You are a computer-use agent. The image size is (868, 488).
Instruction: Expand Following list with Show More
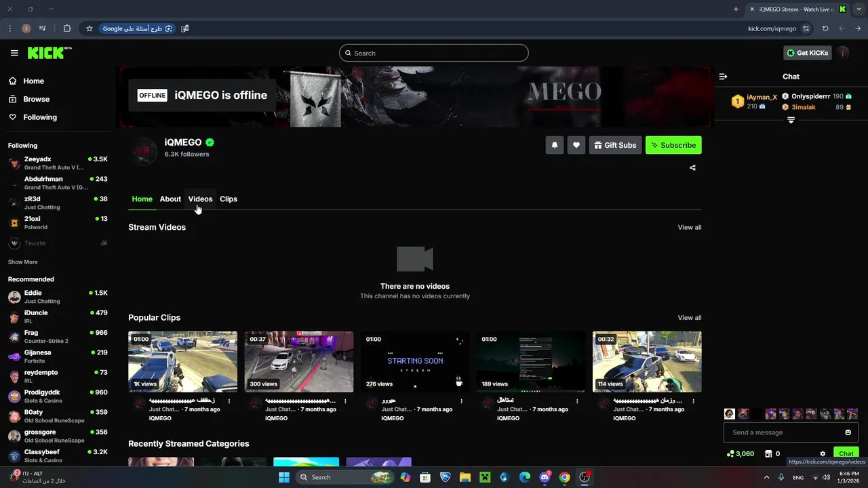point(22,262)
